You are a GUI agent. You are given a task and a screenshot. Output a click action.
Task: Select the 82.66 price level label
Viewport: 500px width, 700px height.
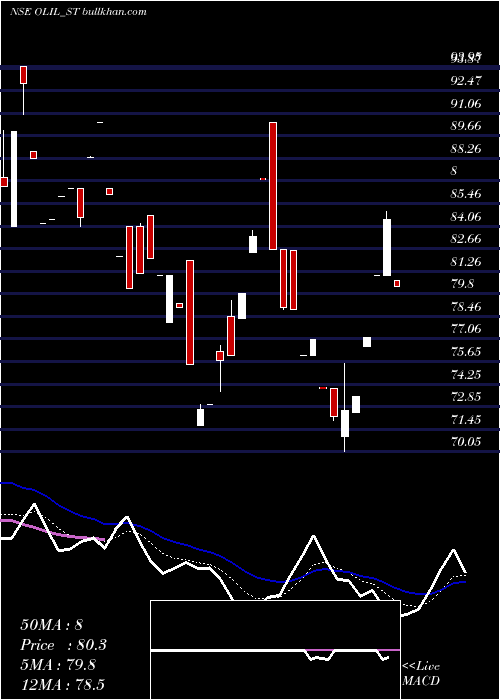coord(466,239)
